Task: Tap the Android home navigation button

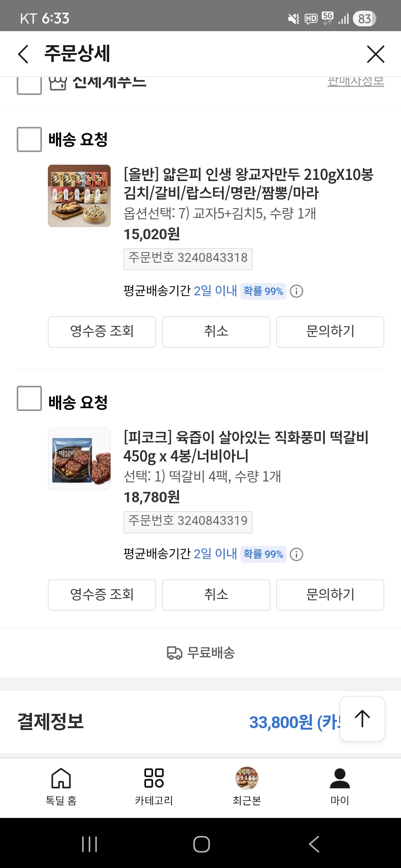Action: [x=201, y=844]
